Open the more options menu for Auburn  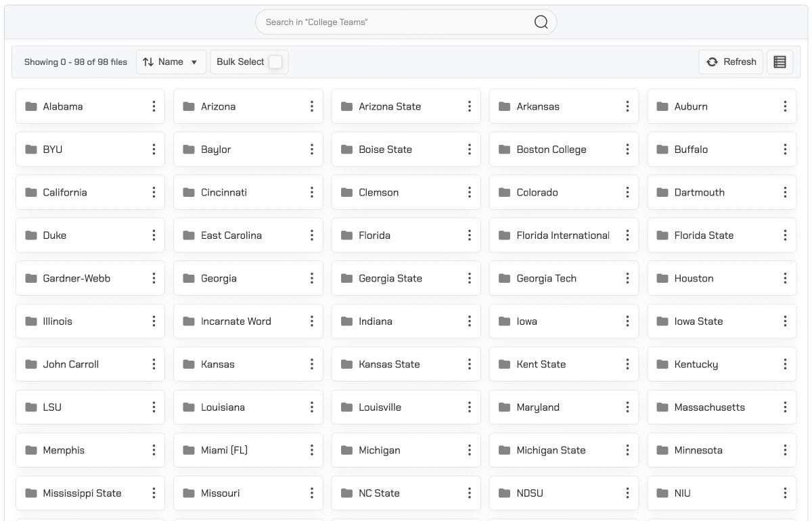tap(785, 106)
